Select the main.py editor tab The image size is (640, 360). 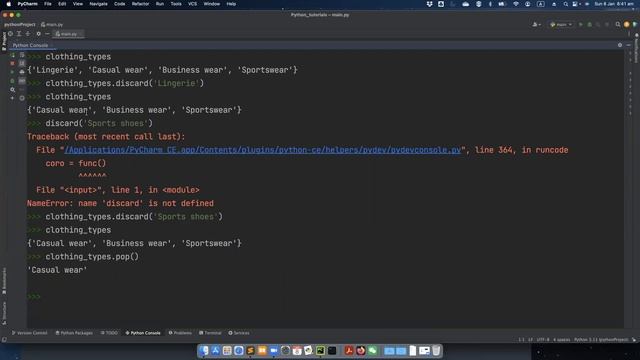(x=68, y=34)
